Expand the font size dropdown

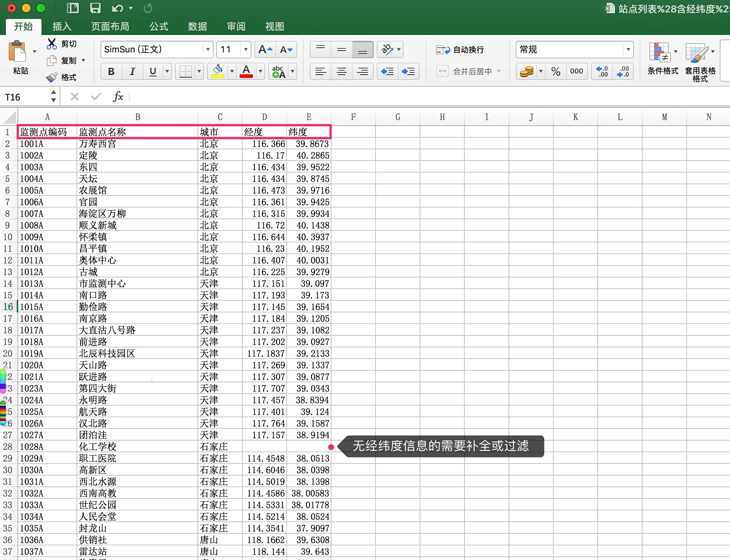tap(246, 50)
